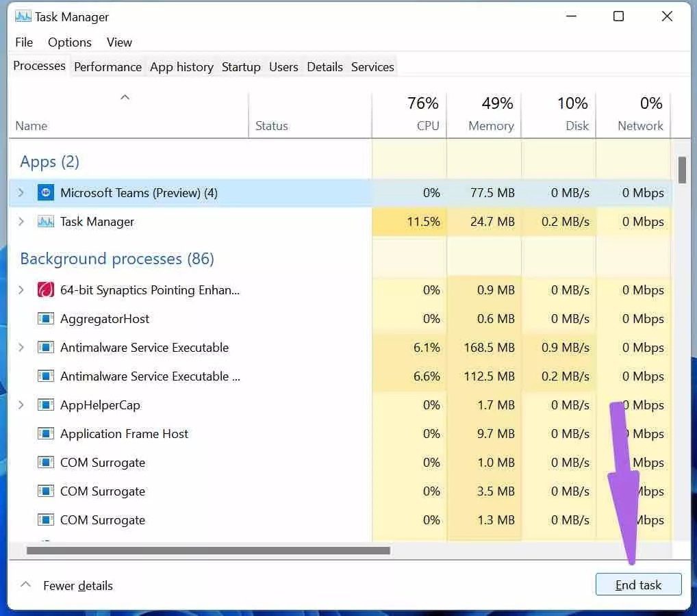
Task: Click icon of COM Surrogate using 1.0 MB
Action: pyautogui.click(x=46, y=462)
